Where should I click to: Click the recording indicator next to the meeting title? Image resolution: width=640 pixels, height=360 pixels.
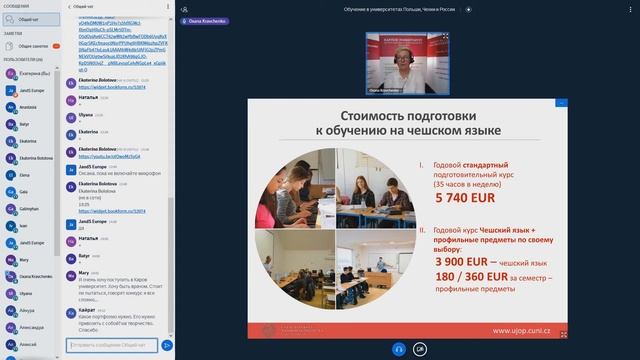coord(469,9)
